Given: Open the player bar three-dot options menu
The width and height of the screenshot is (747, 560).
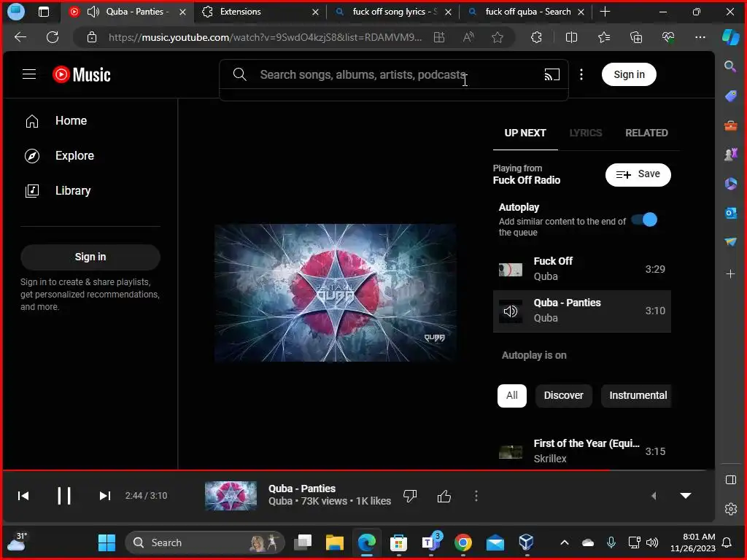Looking at the screenshot, I should (476, 496).
